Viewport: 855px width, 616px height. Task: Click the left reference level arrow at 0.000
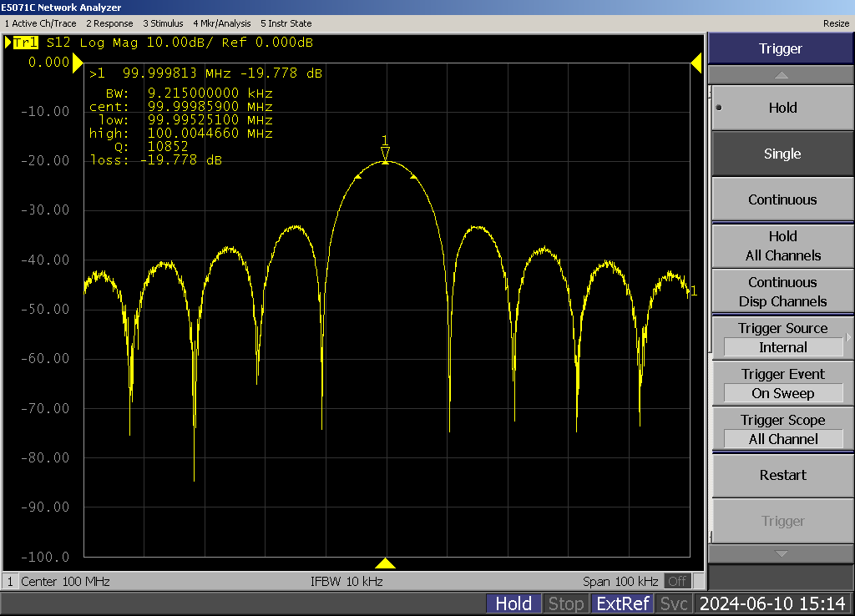click(78, 63)
